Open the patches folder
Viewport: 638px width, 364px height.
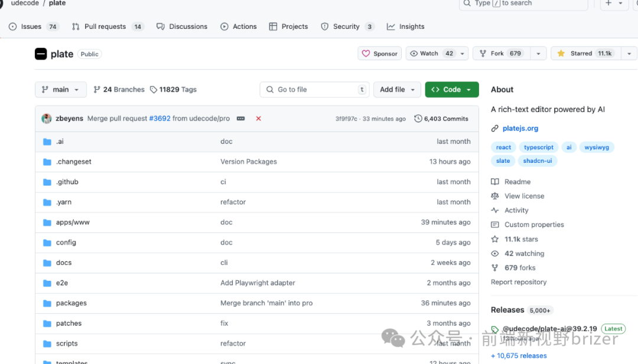[69, 323]
